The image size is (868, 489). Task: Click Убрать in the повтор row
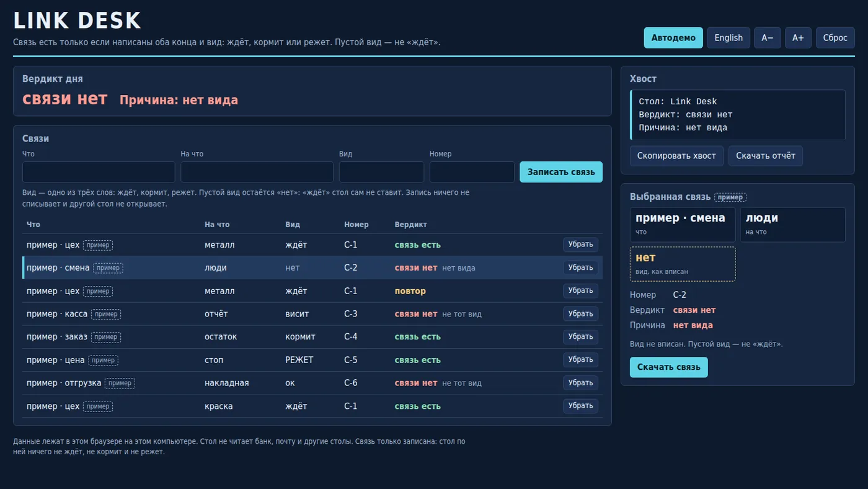click(581, 290)
